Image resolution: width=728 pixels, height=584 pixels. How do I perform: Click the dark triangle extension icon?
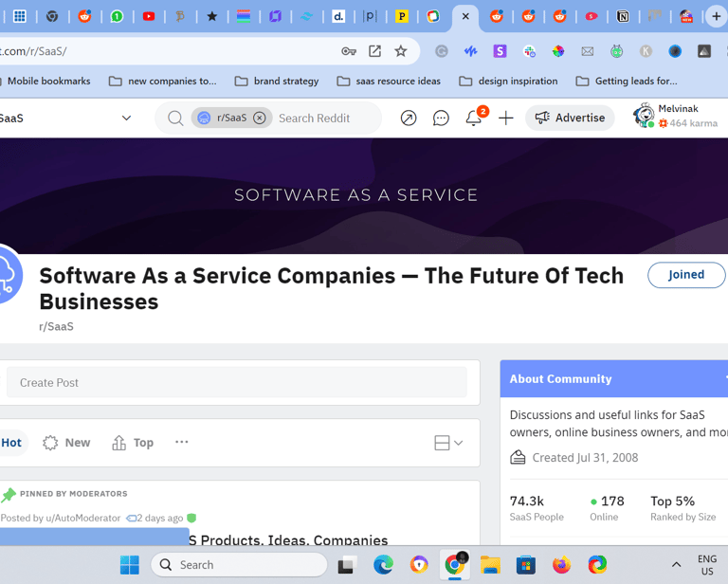pos(704,51)
